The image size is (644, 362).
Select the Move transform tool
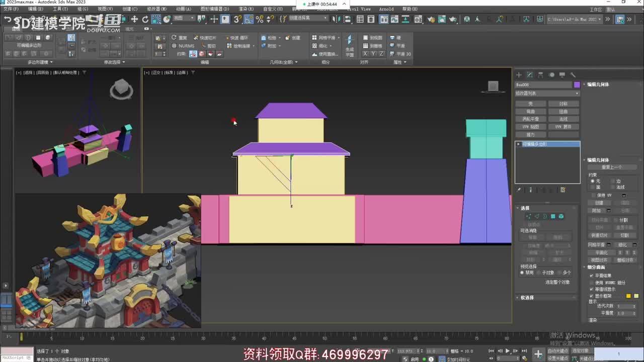coord(134,19)
